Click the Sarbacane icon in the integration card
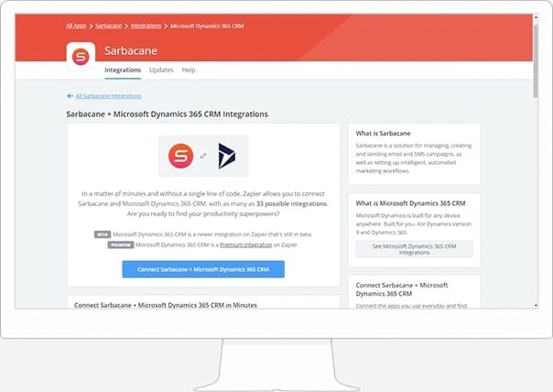Image resolution: width=553 pixels, height=392 pixels. point(181,156)
